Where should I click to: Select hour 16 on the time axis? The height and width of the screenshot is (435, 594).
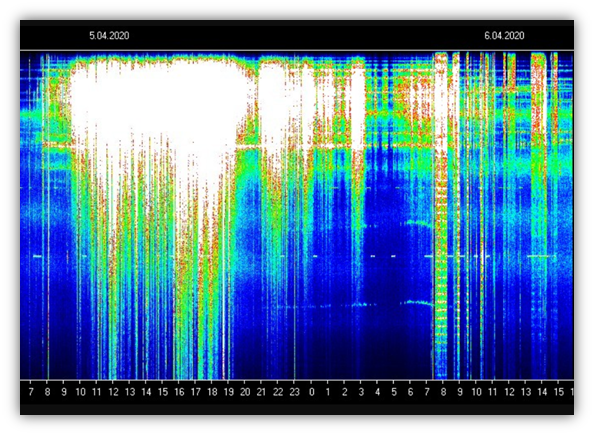click(x=179, y=392)
